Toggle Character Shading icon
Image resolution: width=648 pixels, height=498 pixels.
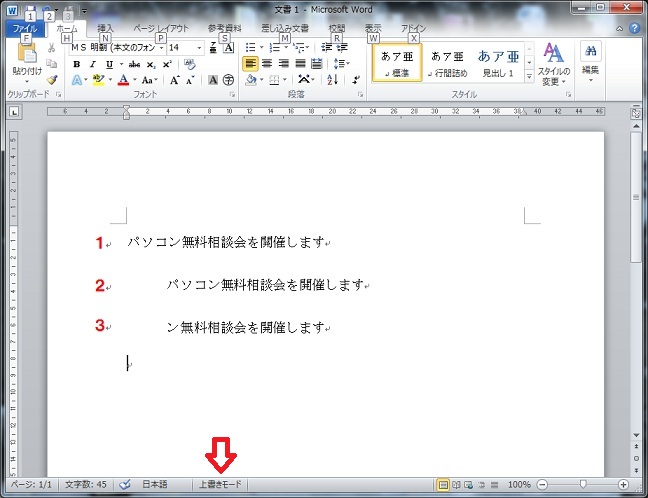pos(212,80)
